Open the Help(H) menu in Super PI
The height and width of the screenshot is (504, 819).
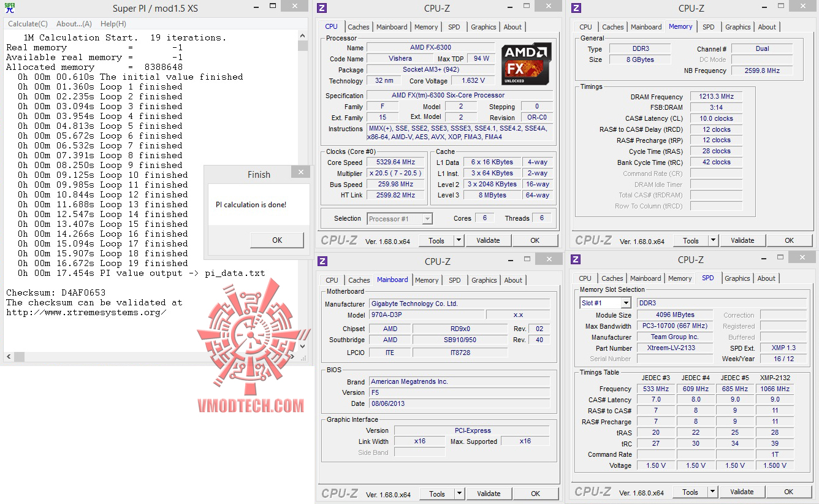click(x=113, y=24)
